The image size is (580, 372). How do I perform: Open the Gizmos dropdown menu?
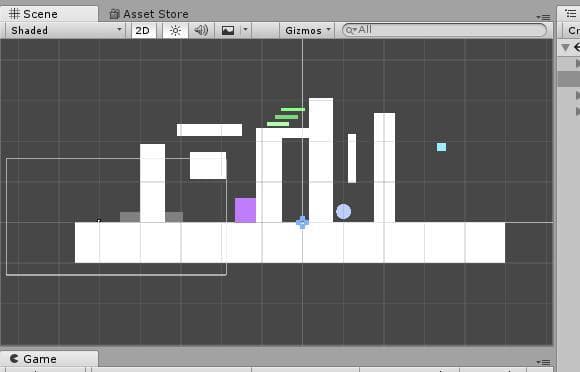(x=307, y=30)
